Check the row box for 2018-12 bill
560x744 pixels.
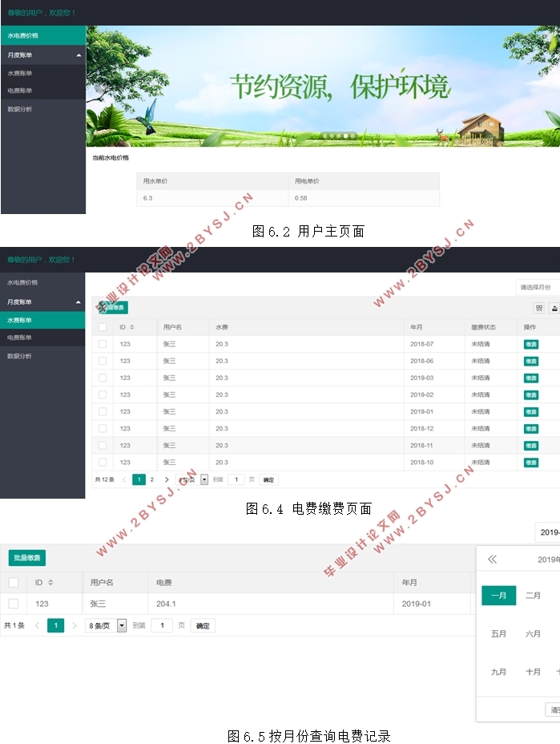point(103,428)
